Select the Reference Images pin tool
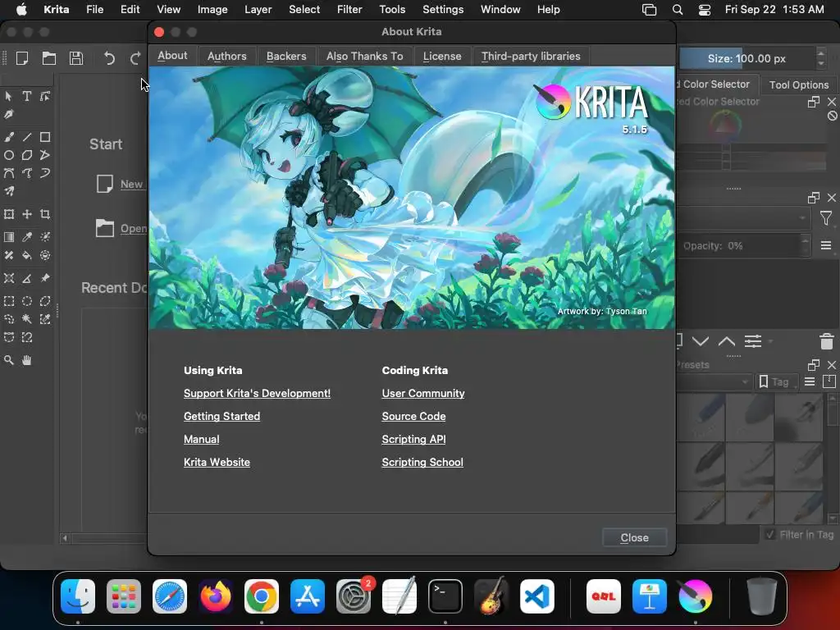The width and height of the screenshot is (840, 630). point(45,278)
